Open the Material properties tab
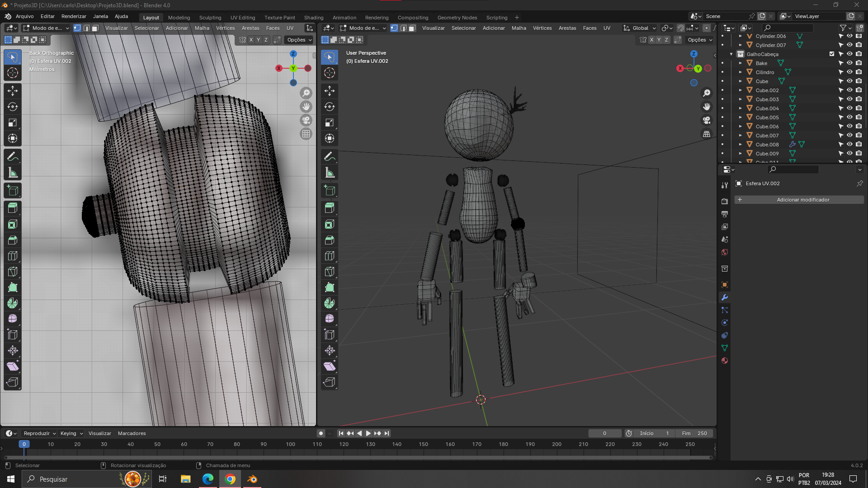 pos(725,361)
